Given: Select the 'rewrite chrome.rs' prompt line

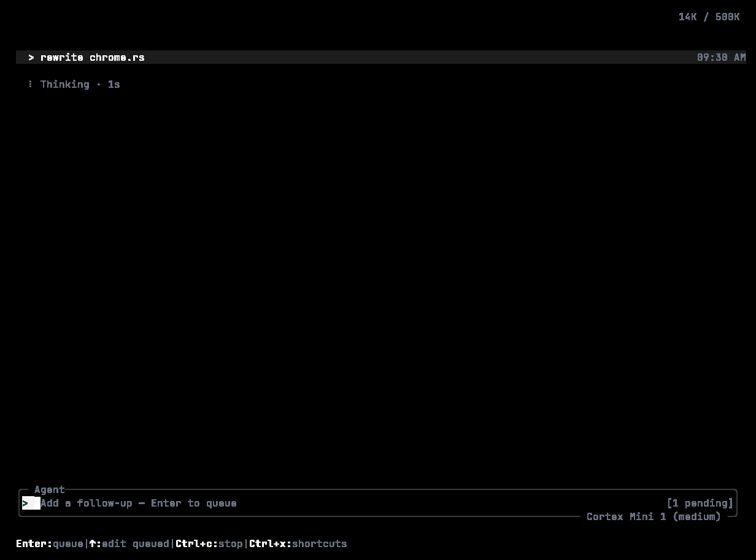Looking at the screenshot, I should click(x=380, y=57).
